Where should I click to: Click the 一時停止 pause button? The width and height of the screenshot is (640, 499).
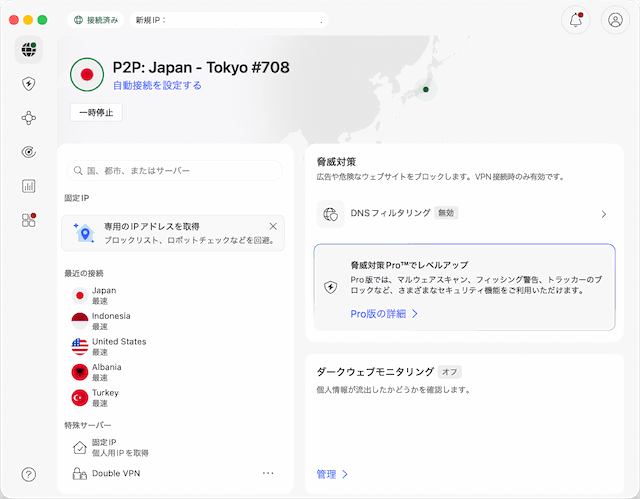pos(96,113)
